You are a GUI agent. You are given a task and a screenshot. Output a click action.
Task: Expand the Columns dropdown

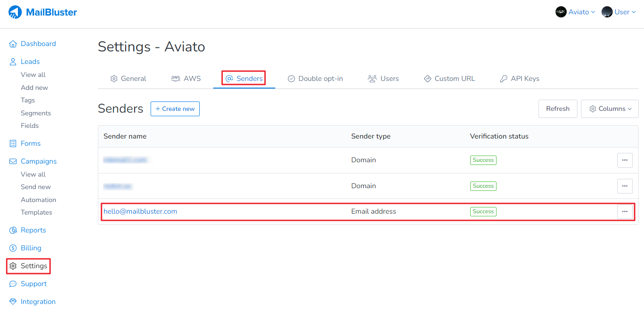(x=609, y=109)
